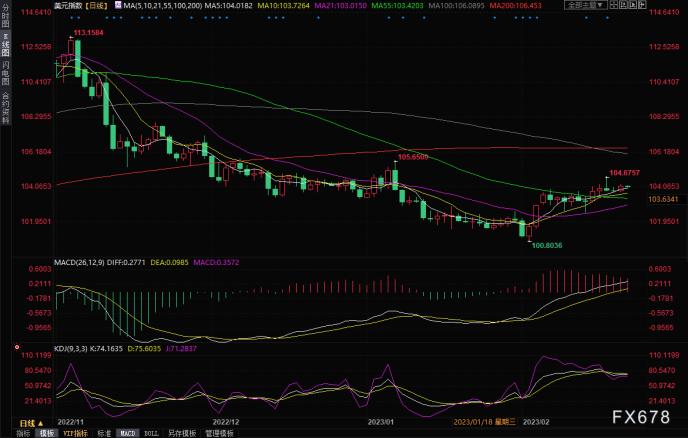688x438 pixels.
Task: Click the MA200:106.453 legend value
Action: (516, 6)
